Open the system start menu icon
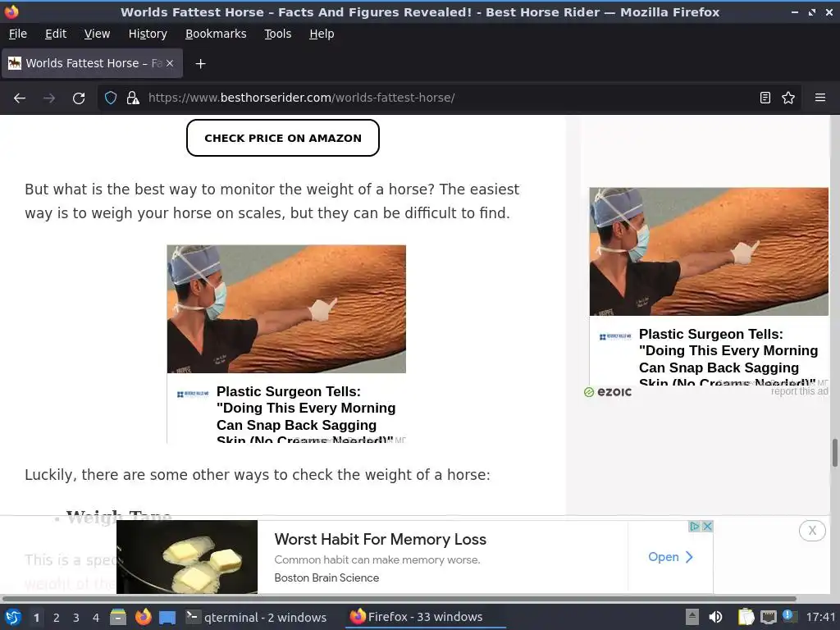Image resolution: width=840 pixels, height=630 pixels. click(13, 617)
